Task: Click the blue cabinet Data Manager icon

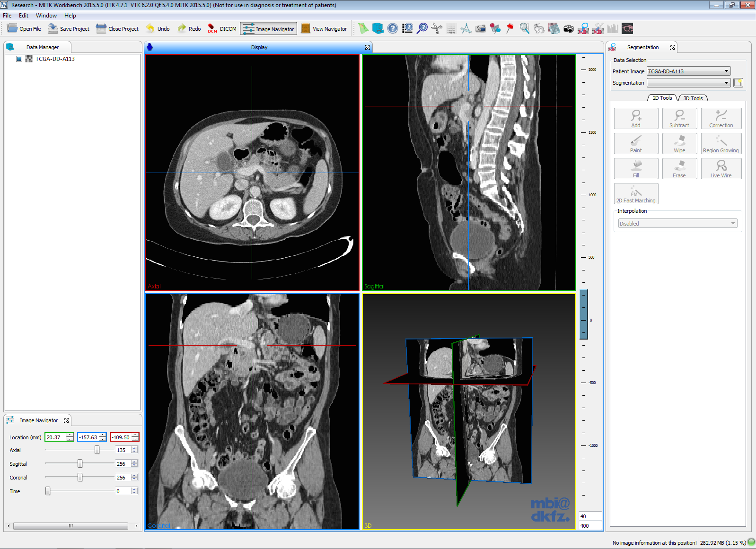Action: 378,28
